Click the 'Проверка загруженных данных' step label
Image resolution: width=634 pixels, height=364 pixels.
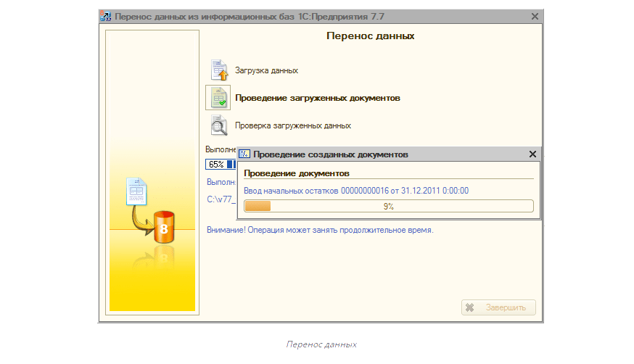click(293, 125)
